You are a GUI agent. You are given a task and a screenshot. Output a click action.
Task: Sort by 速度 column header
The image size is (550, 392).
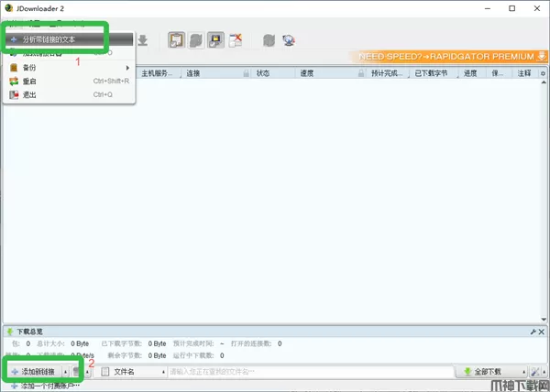(x=306, y=73)
